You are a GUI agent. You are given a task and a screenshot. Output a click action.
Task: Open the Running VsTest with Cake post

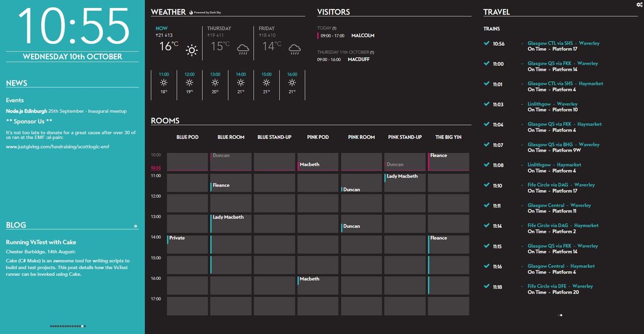(x=41, y=242)
